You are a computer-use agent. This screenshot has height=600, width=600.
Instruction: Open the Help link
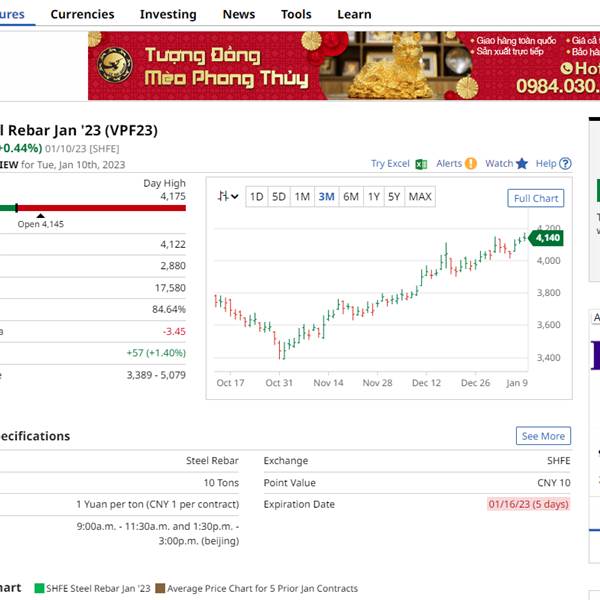pyautogui.click(x=546, y=164)
